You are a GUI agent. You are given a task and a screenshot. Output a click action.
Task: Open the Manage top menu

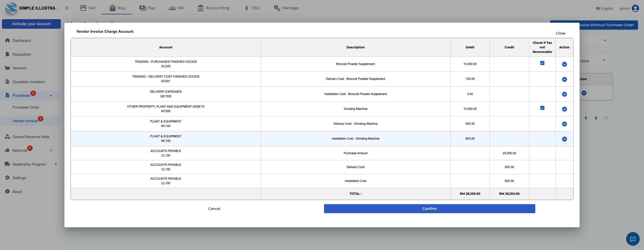click(286, 8)
